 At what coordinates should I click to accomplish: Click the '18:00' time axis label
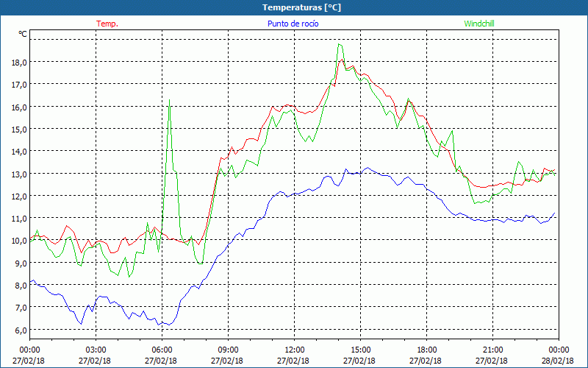[427, 350]
